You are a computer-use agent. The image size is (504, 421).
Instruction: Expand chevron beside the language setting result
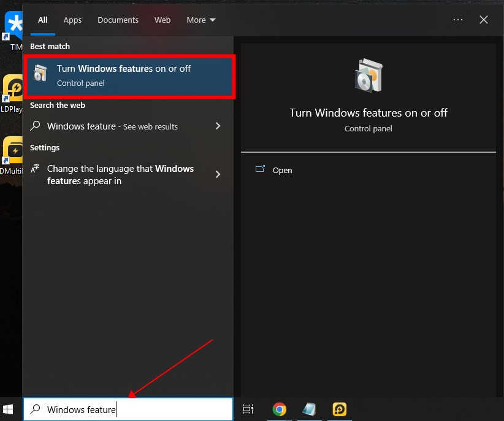point(218,174)
